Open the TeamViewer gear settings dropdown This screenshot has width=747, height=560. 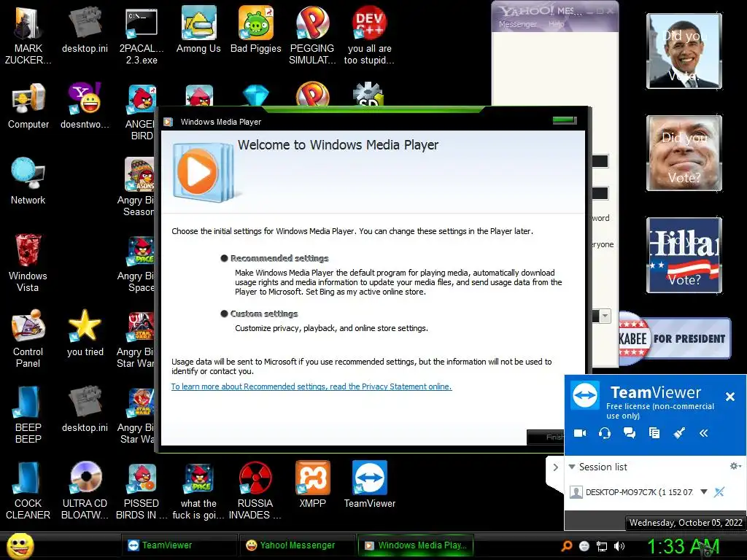735,466
